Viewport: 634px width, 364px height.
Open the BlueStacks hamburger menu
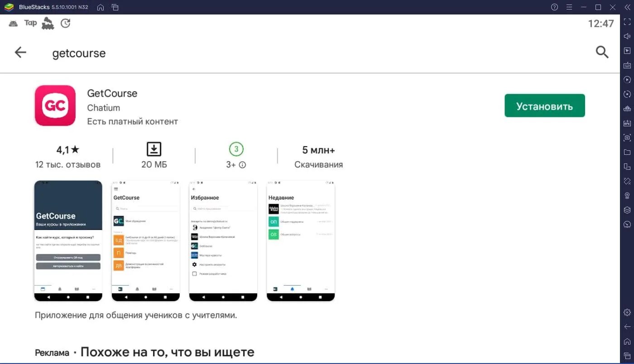pyautogui.click(x=569, y=7)
